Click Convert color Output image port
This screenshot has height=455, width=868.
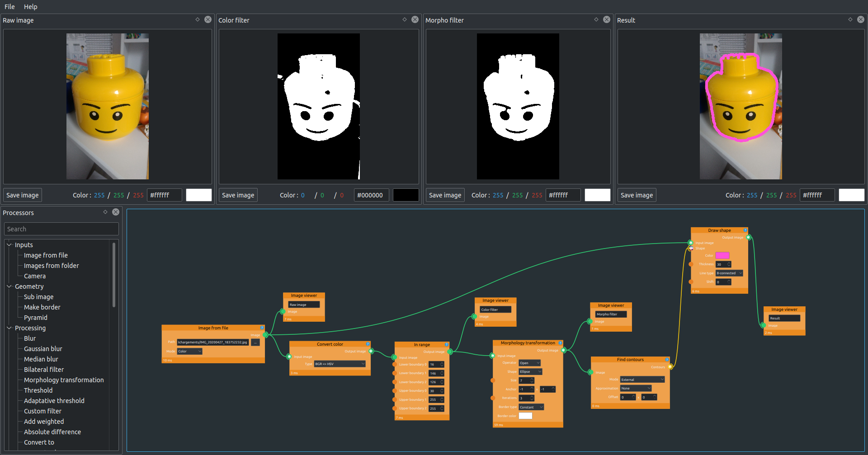click(x=371, y=351)
